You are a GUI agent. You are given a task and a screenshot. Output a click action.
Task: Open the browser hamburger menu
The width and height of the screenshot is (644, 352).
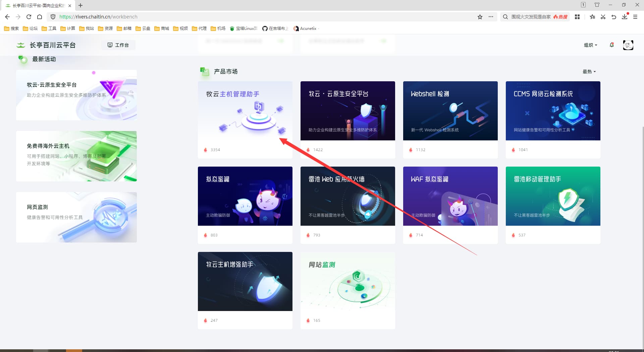coord(635,17)
